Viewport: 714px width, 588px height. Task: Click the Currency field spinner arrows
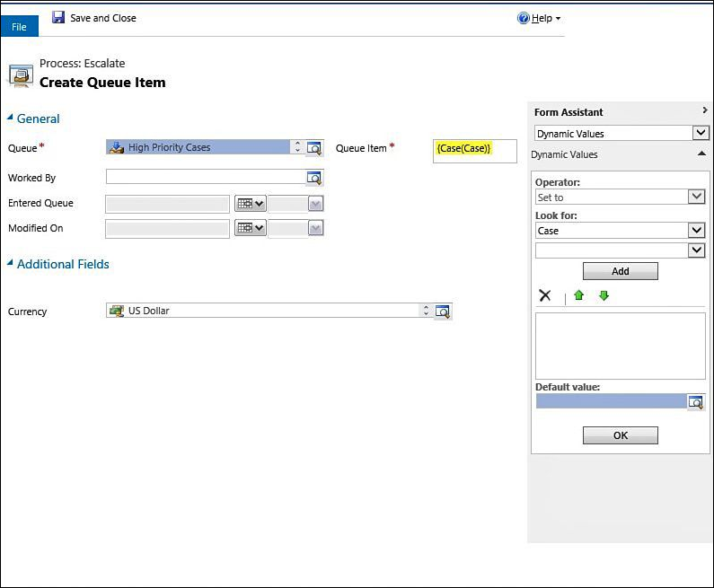pos(426,311)
